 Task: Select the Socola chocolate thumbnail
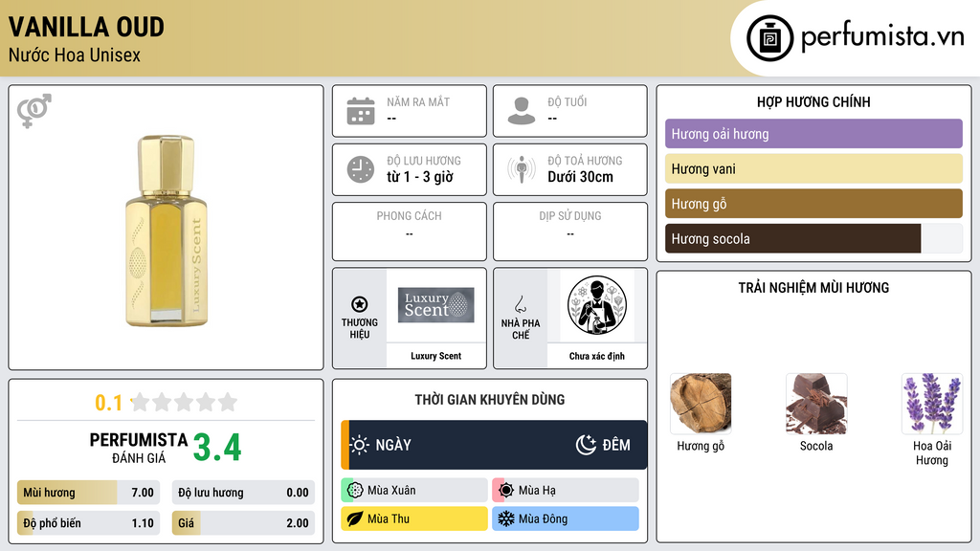pos(816,404)
